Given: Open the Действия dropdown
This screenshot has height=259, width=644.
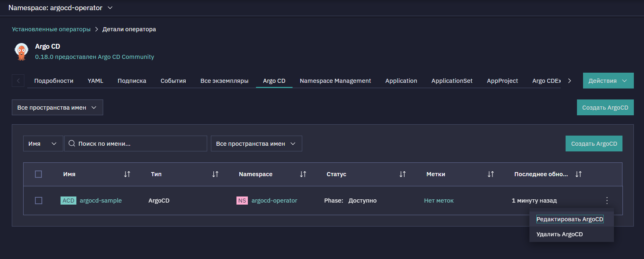Looking at the screenshot, I should click(608, 81).
